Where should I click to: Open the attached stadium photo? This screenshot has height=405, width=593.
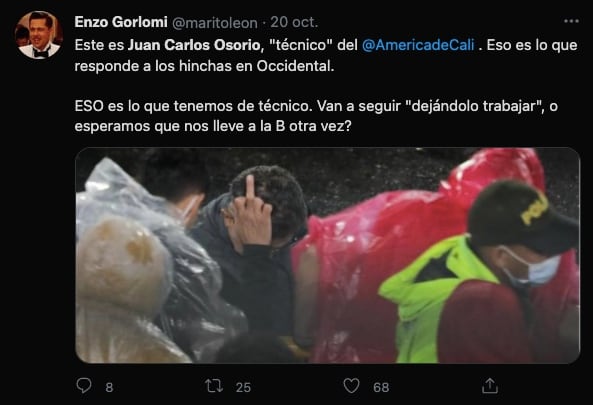(x=328, y=255)
